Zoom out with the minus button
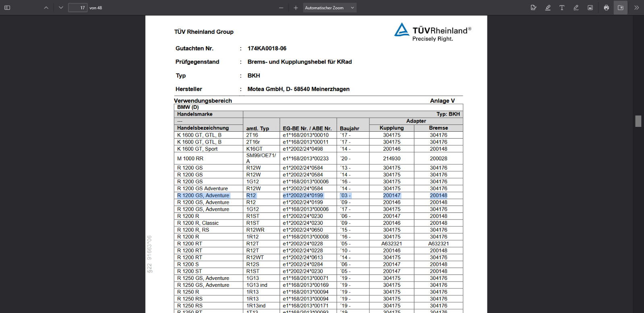Viewport: 644px width, 313px height. pos(281,8)
